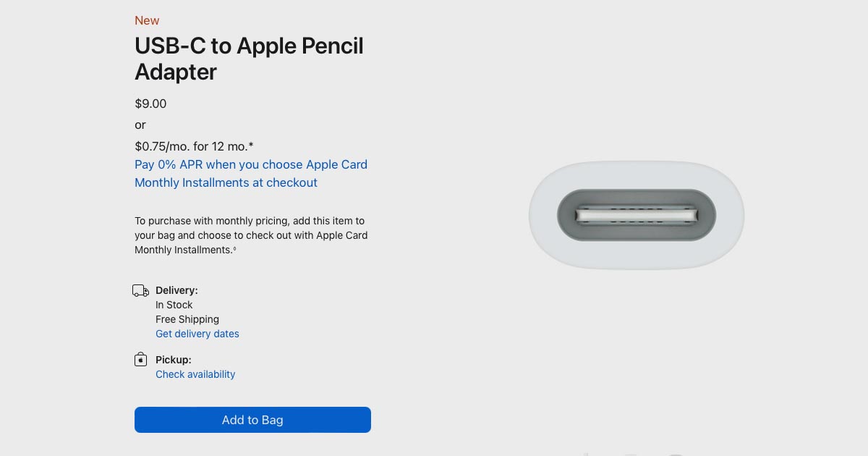Click the Delivery heading label
Image resolution: width=868 pixels, height=456 pixels.
[x=176, y=290]
